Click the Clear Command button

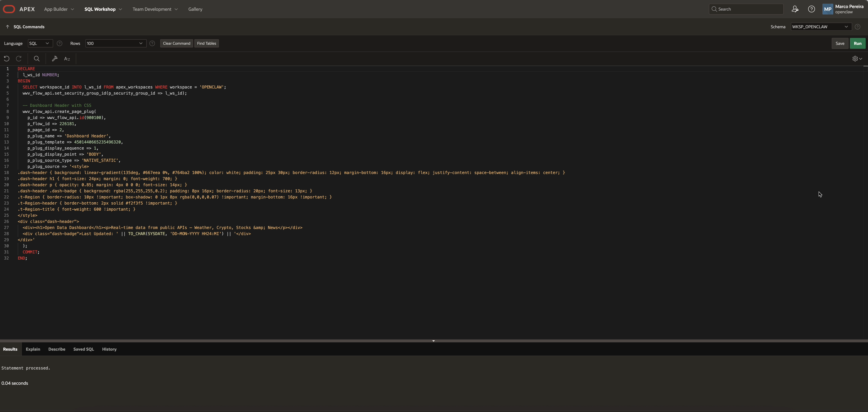click(x=177, y=43)
